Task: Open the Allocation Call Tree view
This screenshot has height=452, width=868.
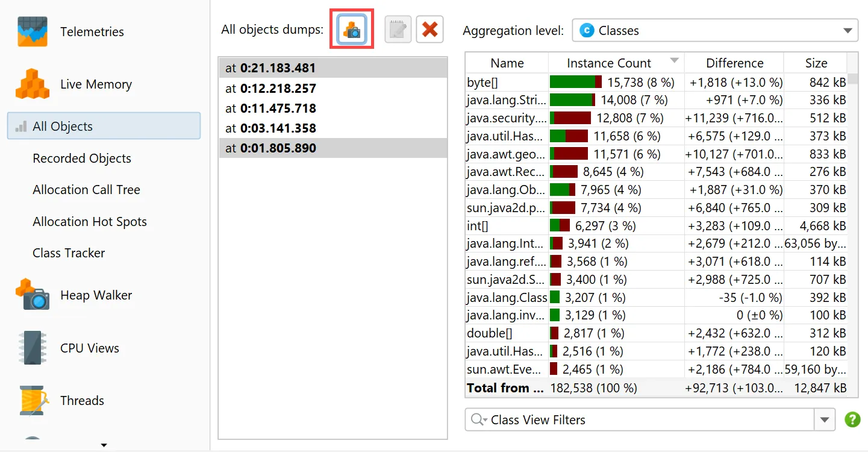Action: 86,190
